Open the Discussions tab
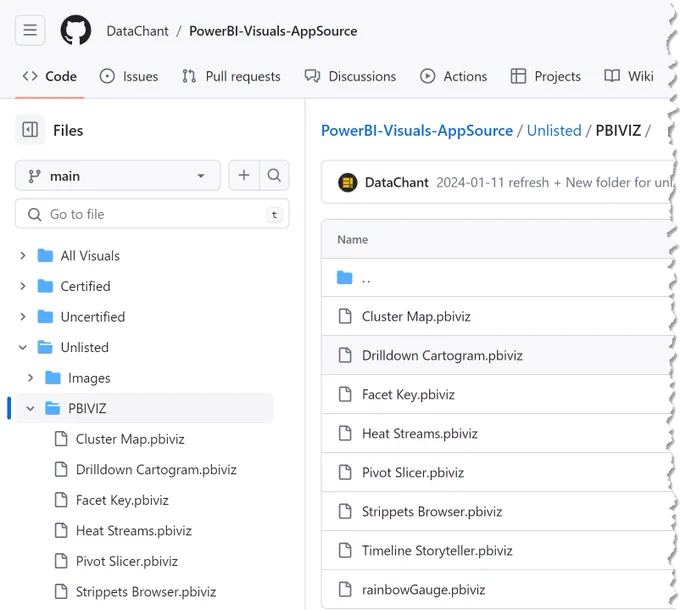The image size is (680, 610). 350,76
